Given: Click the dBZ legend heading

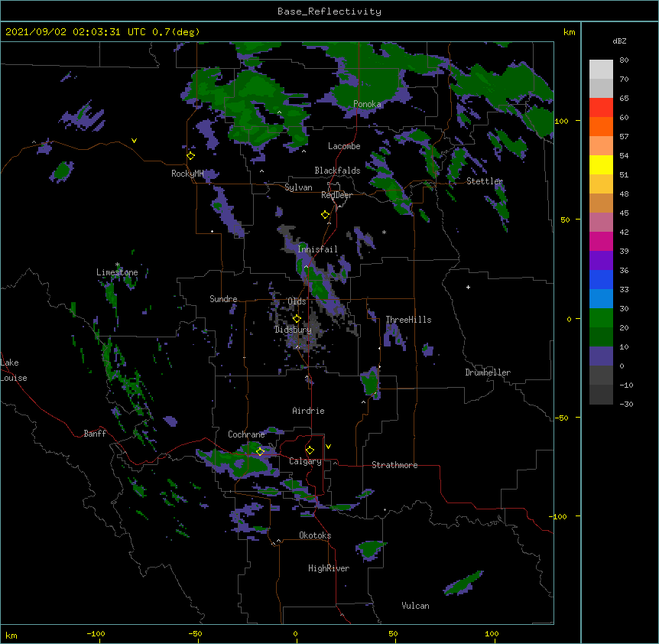Looking at the screenshot, I should click(x=619, y=41).
